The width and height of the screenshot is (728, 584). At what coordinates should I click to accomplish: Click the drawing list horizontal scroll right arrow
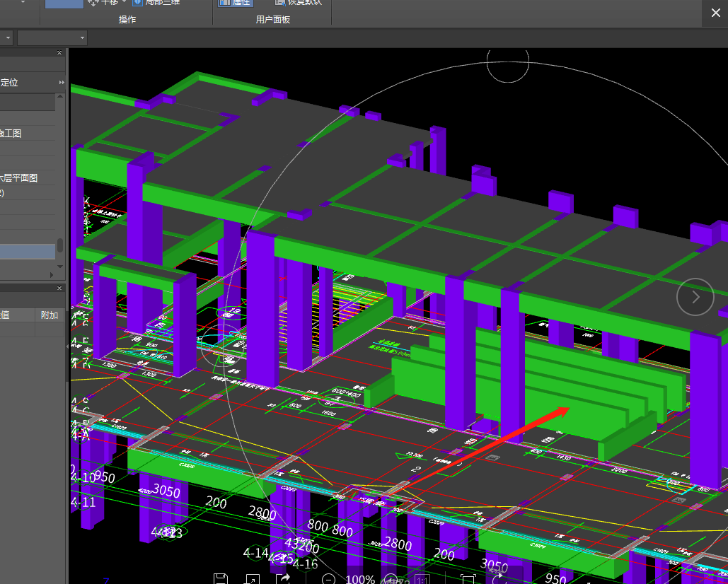click(x=52, y=274)
